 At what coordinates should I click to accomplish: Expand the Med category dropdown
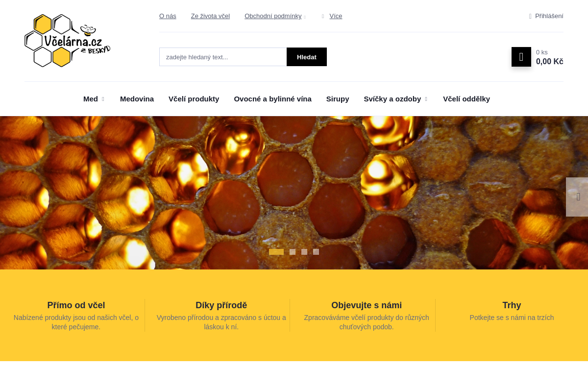(x=103, y=99)
